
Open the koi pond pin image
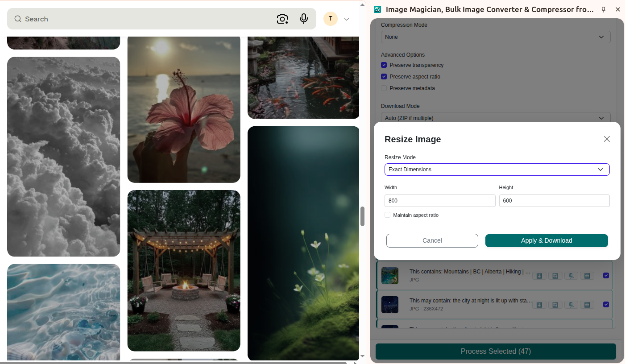(x=303, y=78)
